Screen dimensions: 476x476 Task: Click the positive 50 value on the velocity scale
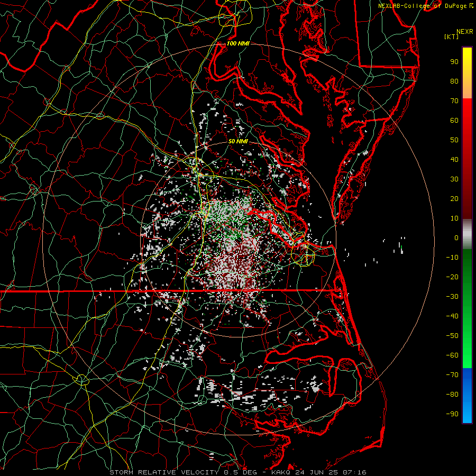point(454,140)
